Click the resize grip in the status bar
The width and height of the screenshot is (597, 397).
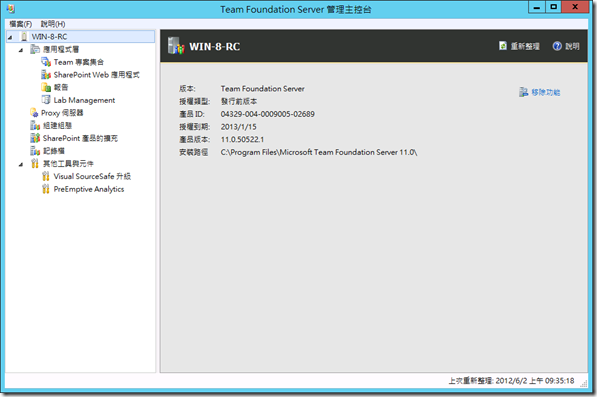pyautogui.click(x=584, y=384)
